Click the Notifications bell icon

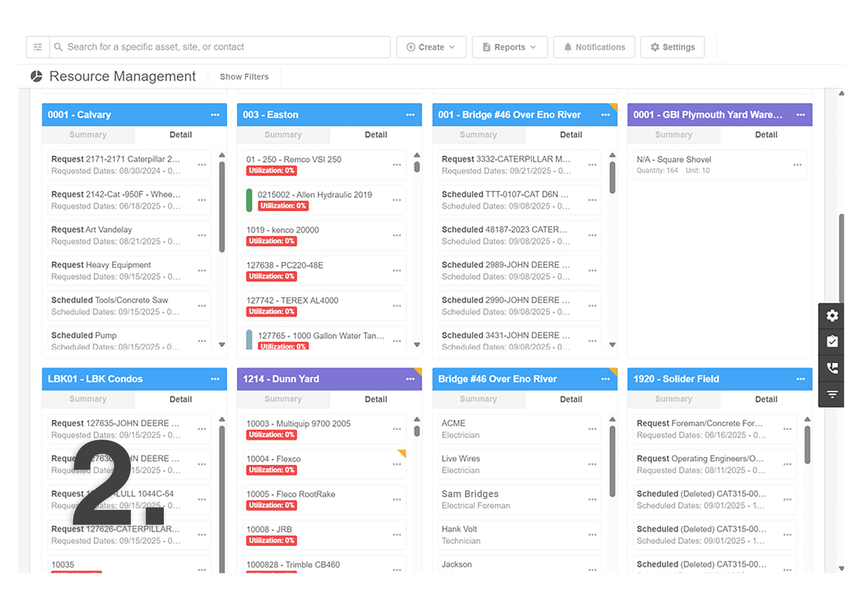(569, 47)
